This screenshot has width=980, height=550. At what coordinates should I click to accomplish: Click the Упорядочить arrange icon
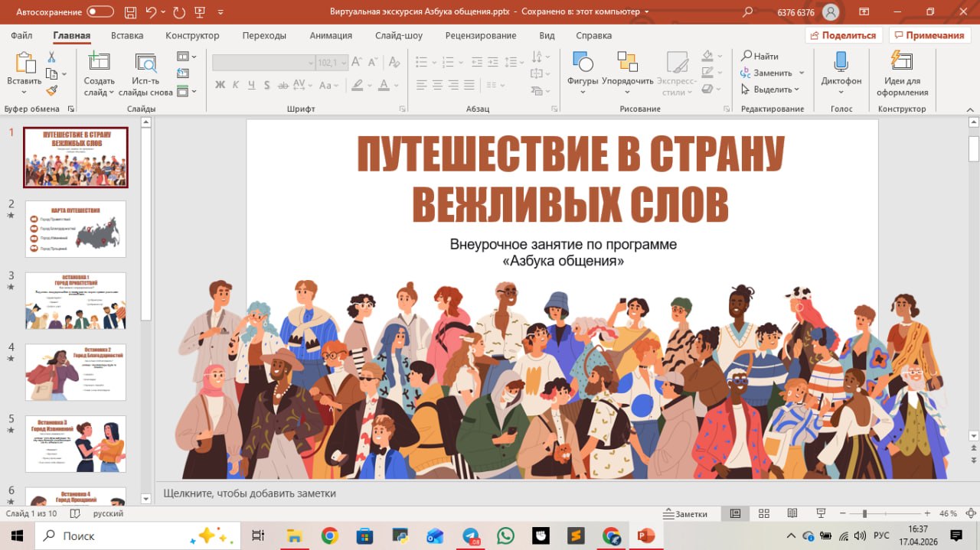[628, 63]
